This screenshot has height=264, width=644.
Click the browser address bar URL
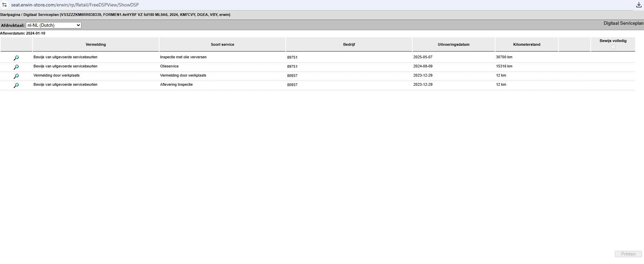[75, 5]
